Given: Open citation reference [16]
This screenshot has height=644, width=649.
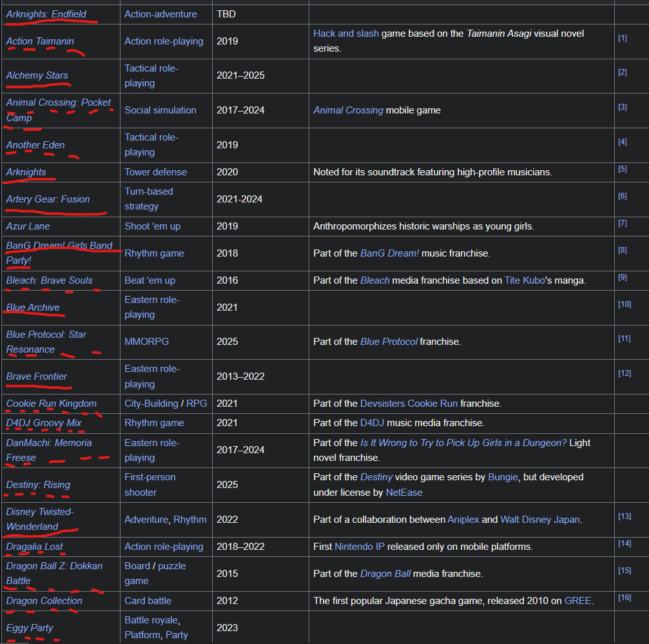Looking at the screenshot, I should click(625, 597).
